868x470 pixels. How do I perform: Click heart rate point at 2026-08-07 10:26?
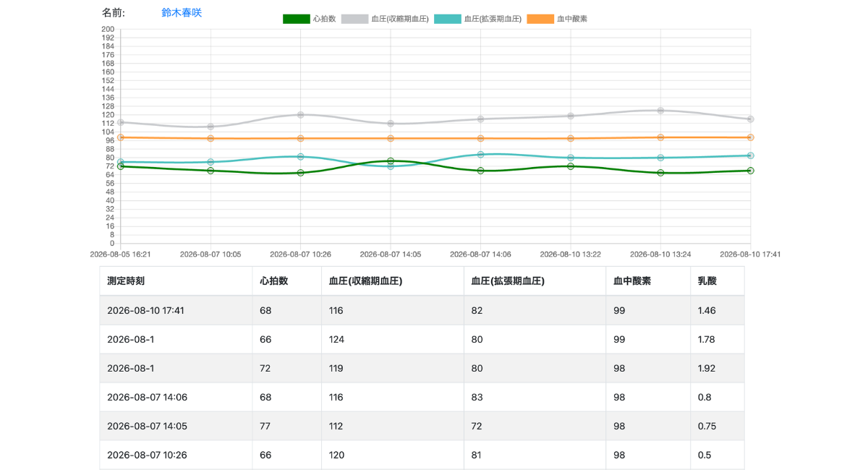300,173
